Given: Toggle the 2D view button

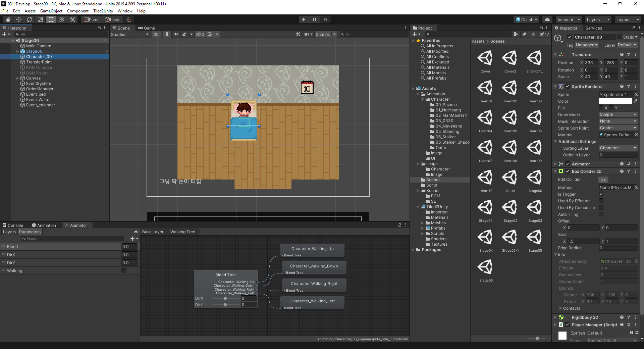Looking at the screenshot, I should (x=156, y=34).
